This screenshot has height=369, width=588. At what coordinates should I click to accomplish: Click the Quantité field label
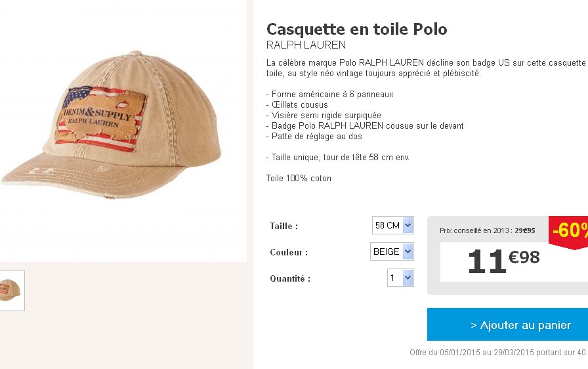(289, 278)
